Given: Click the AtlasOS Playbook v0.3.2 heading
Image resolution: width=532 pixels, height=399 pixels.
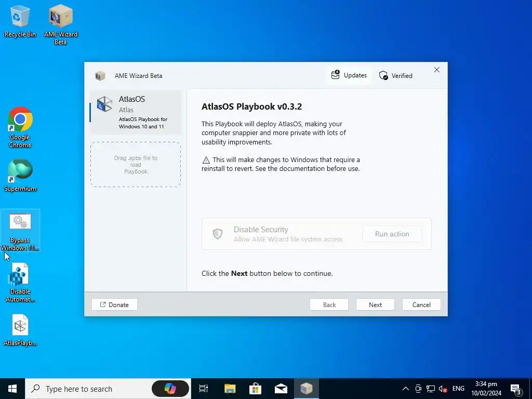Looking at the screenshot, I should pyautogui.click(x=252, y=107).
